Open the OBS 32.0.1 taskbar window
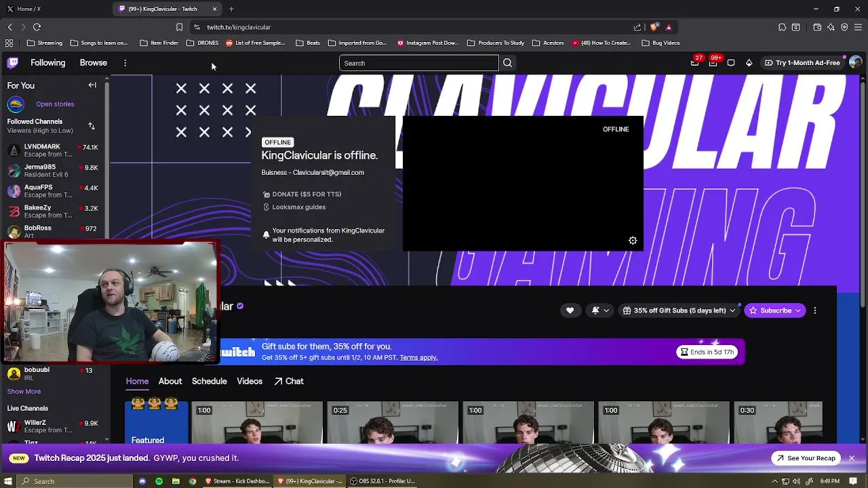This screenshot has height=488, width=868. [x=383, y=481]
